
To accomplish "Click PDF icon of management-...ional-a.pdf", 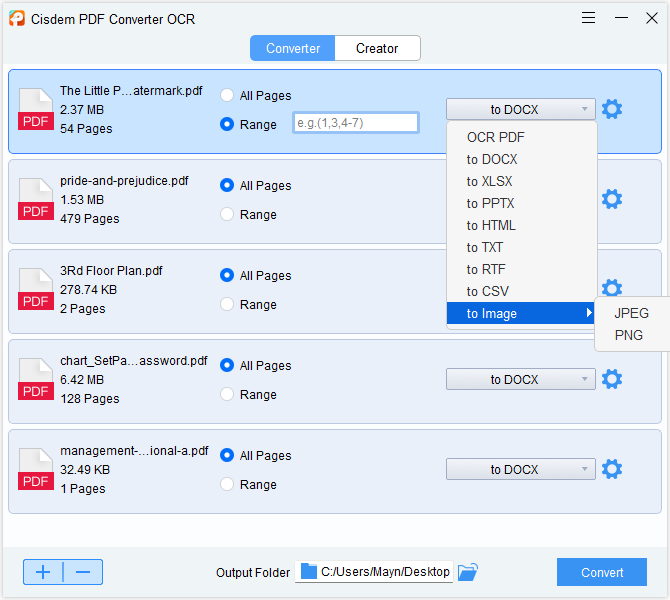I will click(36, 469).
